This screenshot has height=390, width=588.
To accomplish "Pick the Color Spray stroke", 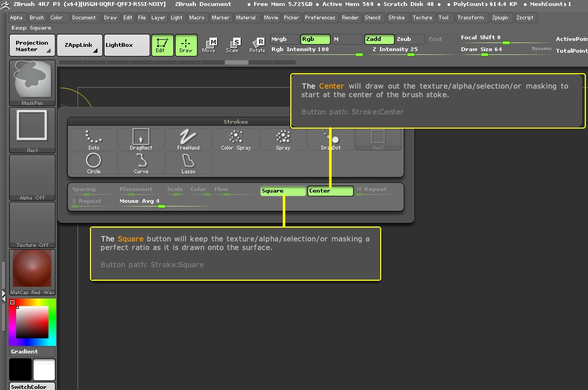I will coord(235,139).
